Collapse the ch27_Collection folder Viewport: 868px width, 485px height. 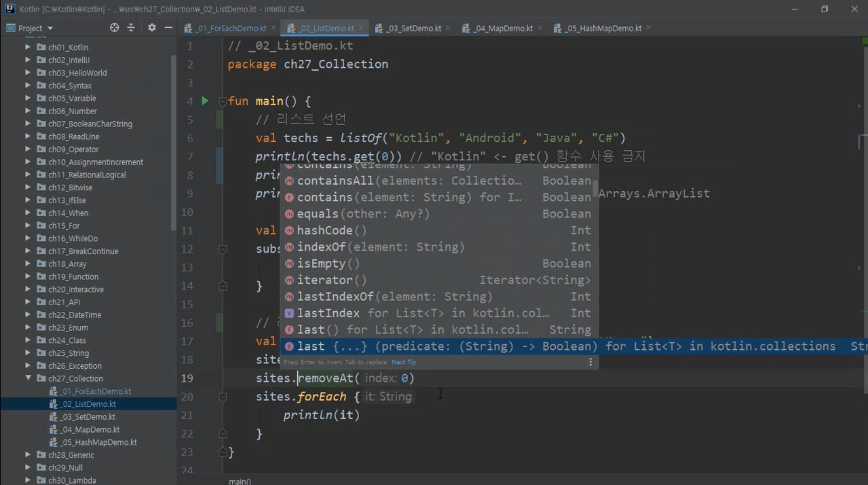[x=28, y=378]
